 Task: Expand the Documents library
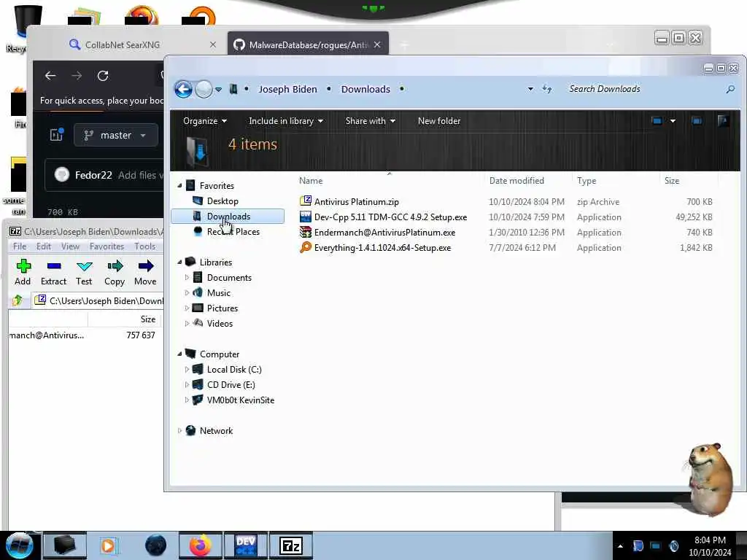pos(187,277)
